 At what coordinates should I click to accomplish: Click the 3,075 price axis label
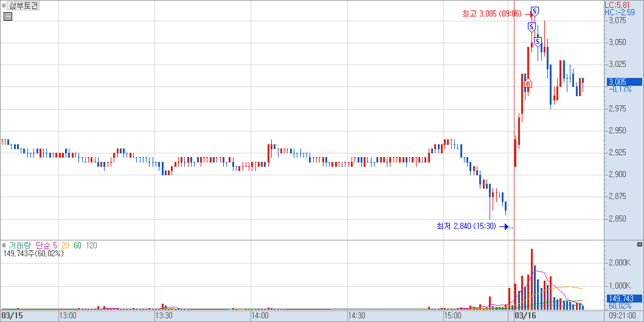618,20
